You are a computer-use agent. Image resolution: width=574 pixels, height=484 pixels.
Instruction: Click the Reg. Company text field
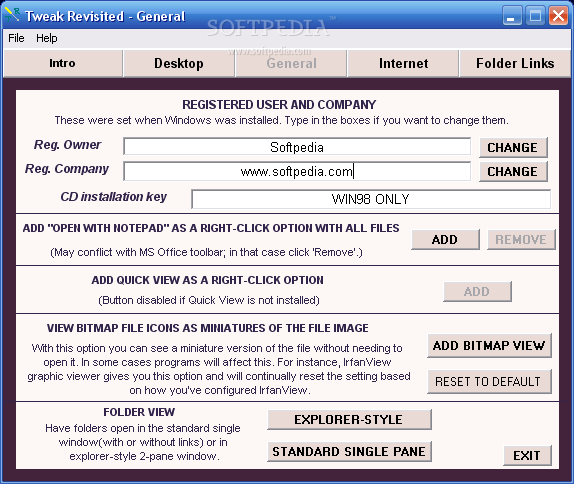(x=297, y=171)
